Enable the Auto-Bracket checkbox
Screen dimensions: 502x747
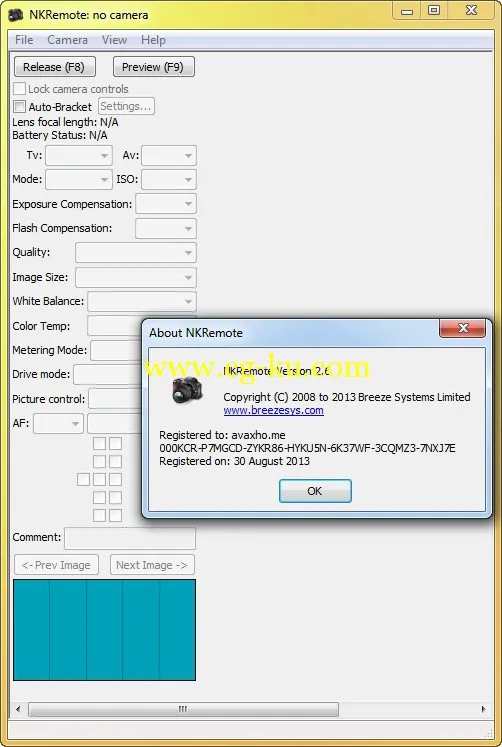click(x=20, y=106)
